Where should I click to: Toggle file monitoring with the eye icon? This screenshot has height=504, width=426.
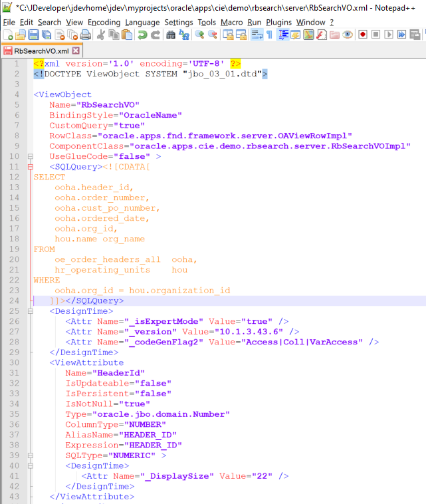[348, 35]
